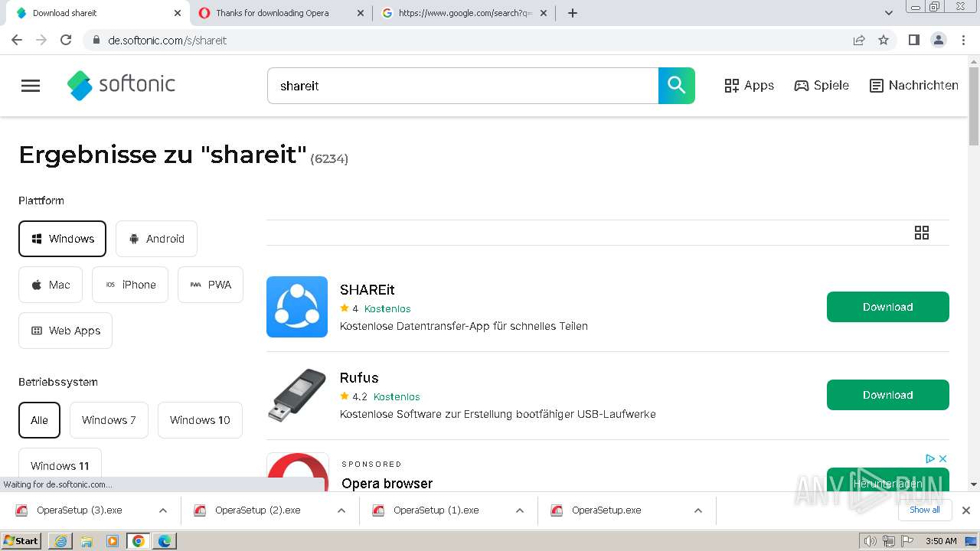980x551 pixels.
Task: Open the Chrome profile avatar
Action: pos(938,40)
